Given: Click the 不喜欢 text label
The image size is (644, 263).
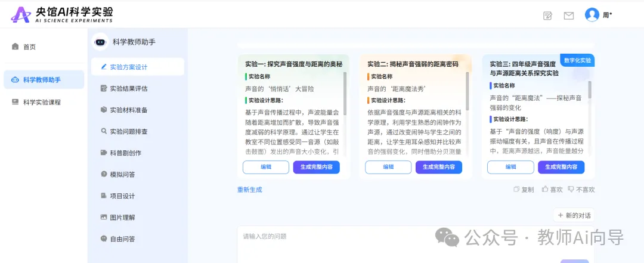Looking at the screenshot, I should coord(586,190).
